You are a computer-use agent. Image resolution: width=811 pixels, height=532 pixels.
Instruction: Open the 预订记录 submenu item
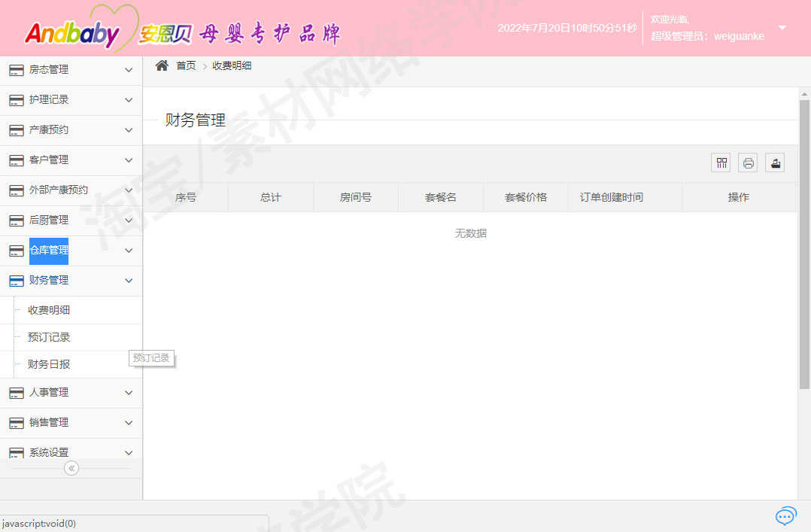tap(49, 337)
